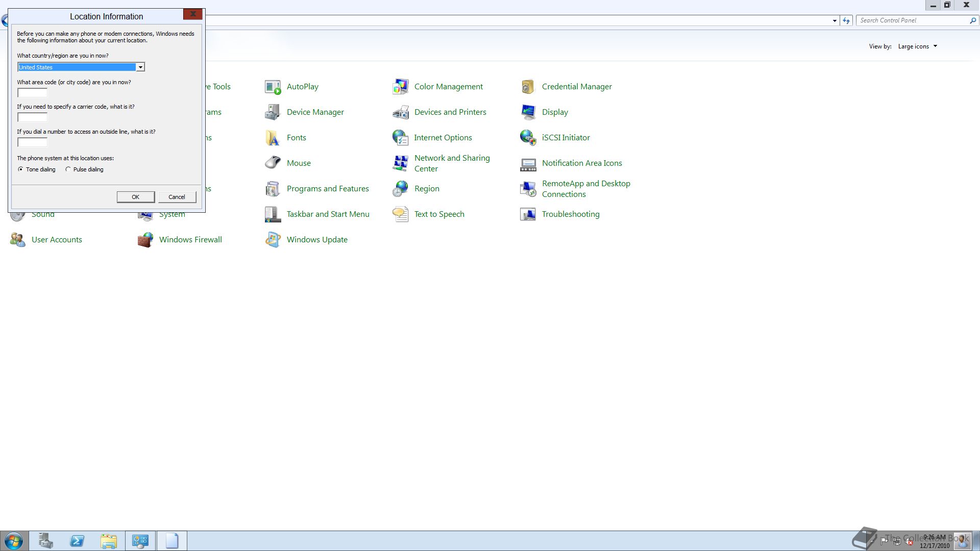The image size is (980, 551).
Task: Expand the View by Large icons dropdown
Action: click(918, 46)
